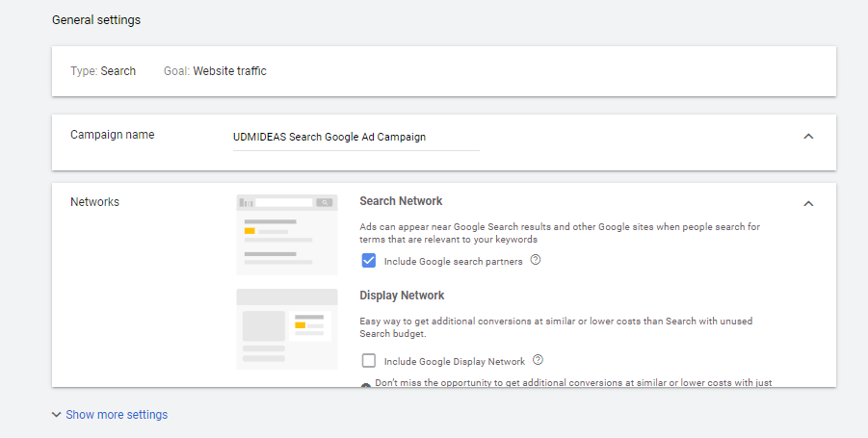Collapse the Networks section chevron
The height and width of the screenshot is (438, 868).
pyautogui.click(x=808, y=203)
